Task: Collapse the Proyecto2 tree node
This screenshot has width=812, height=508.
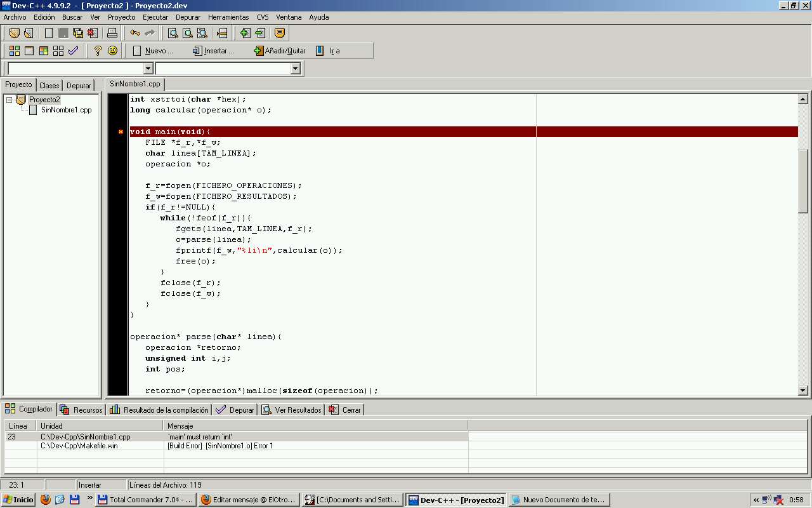Action: coord(10,100)
